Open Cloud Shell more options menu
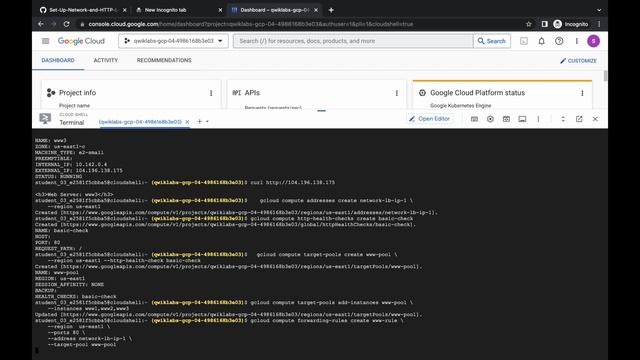The height and width of the screenshot is (360, 640). pyautogui.click(x=538, y=119)
